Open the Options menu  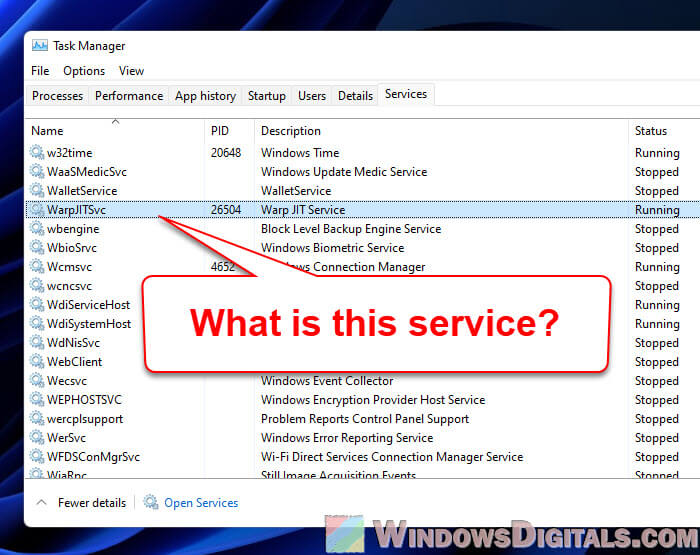coord(84,71)
